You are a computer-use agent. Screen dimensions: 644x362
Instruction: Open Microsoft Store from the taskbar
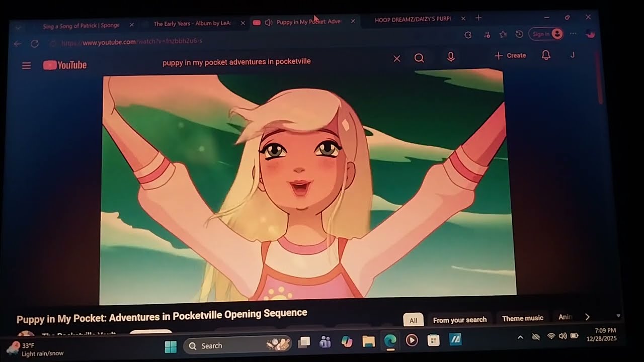[x=433, y=340]
